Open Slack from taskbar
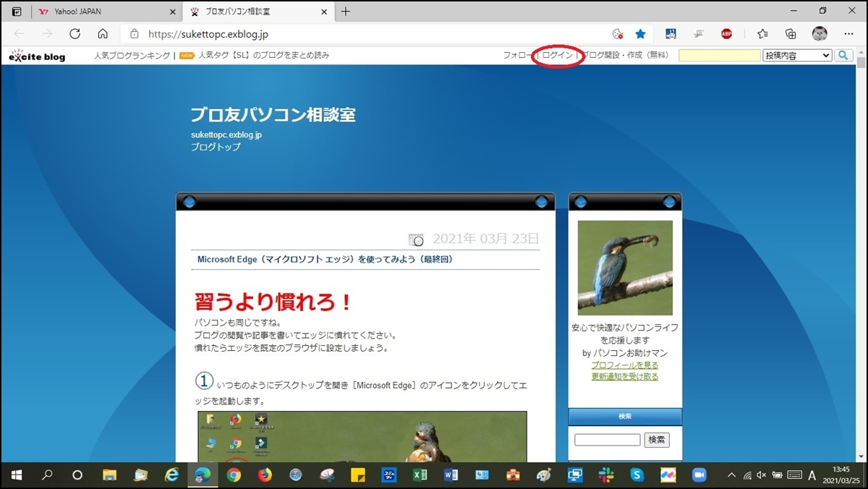The height and width of the screenshot is (489, 868). 606,475
